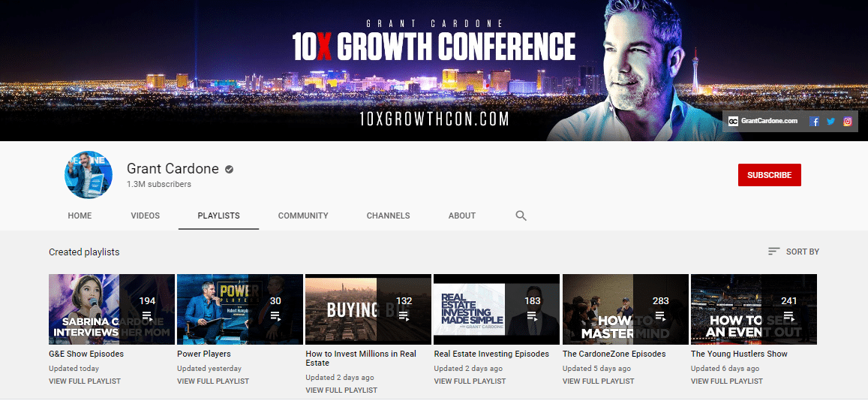Switch to the VIDEOS tab
The image size is (868, 401).
(x=145, y=216)
